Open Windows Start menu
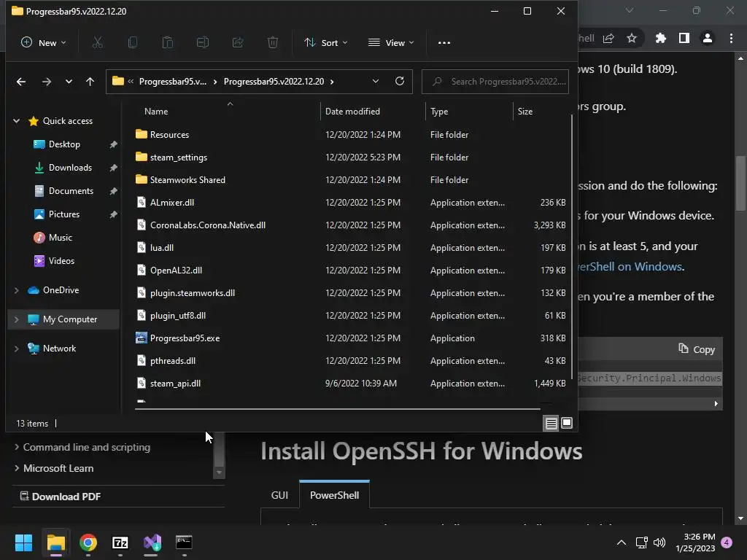Viewport: 747px width, 560px height. click(x=23, y=542)
